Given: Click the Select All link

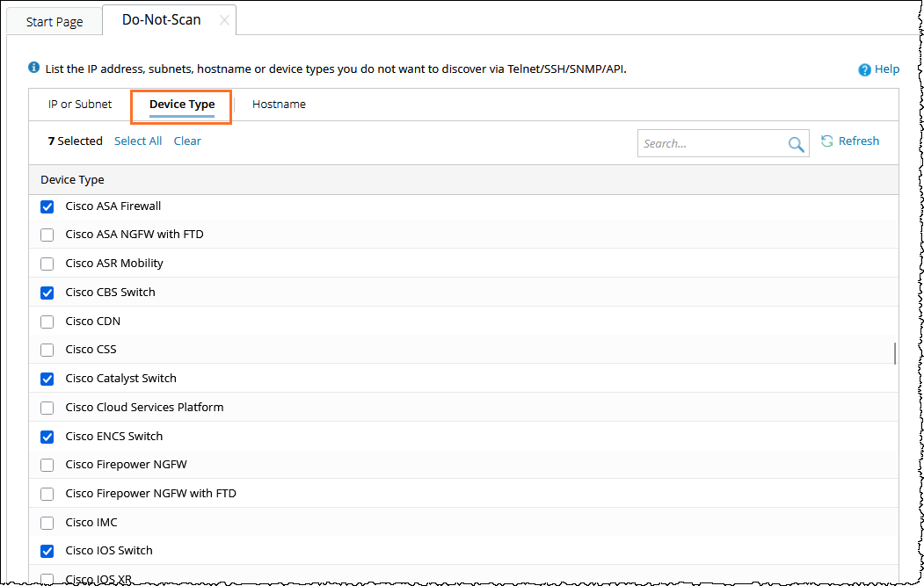Looking at the screenshot, I should point(138,141).
